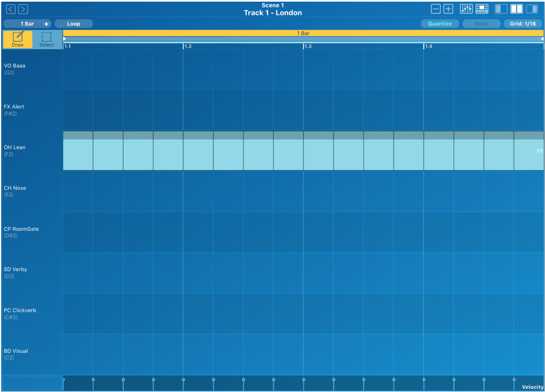The width and height of the screenshot is (545, 392).
Task: Click the OH Lean note starting at 1.2
Action: click(x=199, y=150)
